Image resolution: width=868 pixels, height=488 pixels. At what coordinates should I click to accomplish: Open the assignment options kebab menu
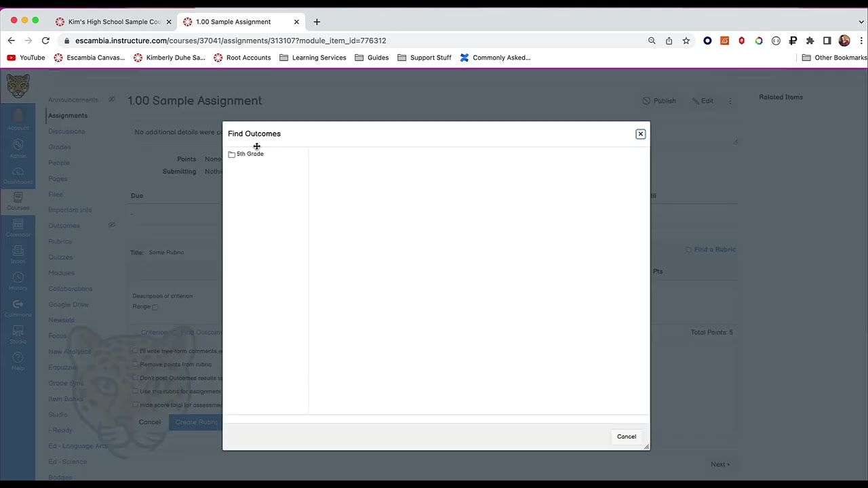coord(730,101)
